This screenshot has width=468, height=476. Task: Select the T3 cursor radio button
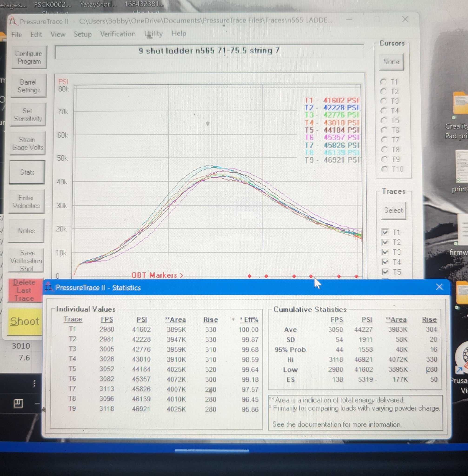383,101
